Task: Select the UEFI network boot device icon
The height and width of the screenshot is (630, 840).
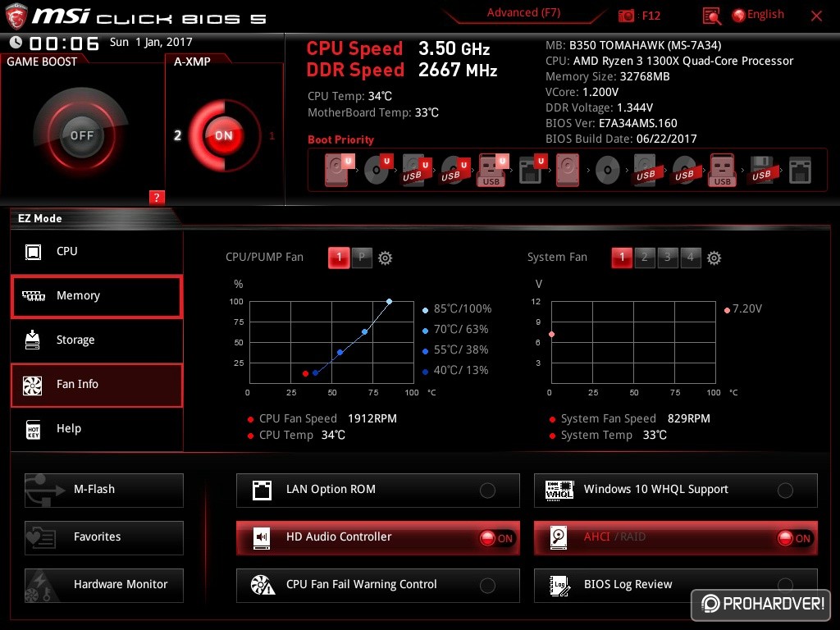Action: (532, 170)
